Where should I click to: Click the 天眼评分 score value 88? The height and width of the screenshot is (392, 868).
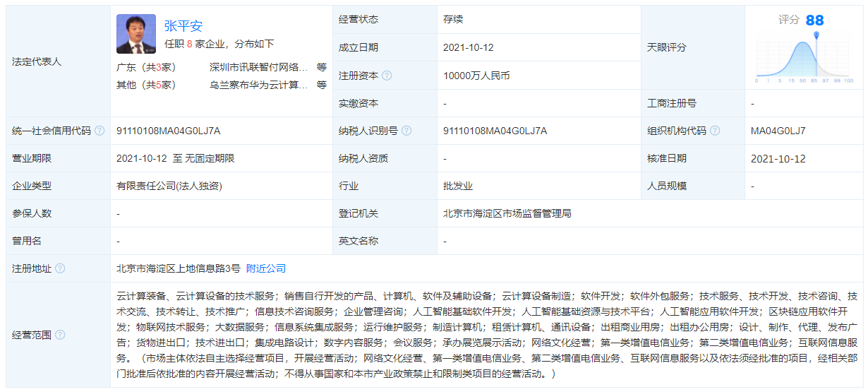click(814, 20)
